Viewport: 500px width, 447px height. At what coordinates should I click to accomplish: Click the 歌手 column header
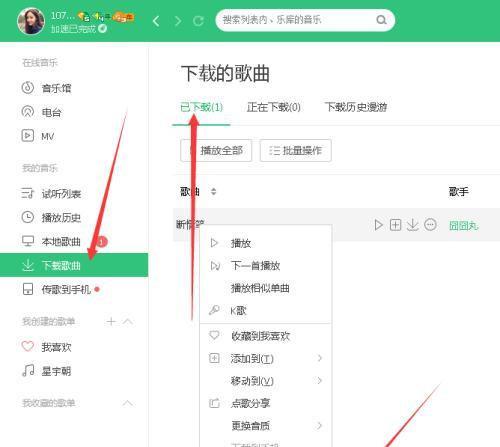tap(458, 192)
